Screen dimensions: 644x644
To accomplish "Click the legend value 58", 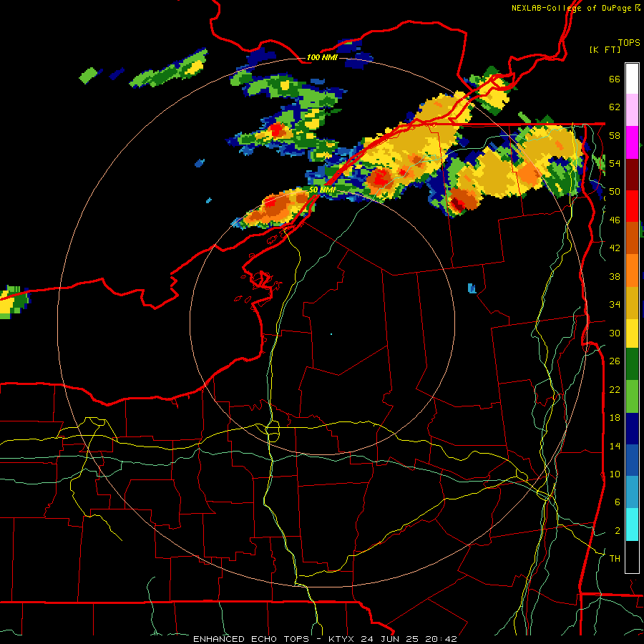I will pyautogui.click(x=615, y=135).
